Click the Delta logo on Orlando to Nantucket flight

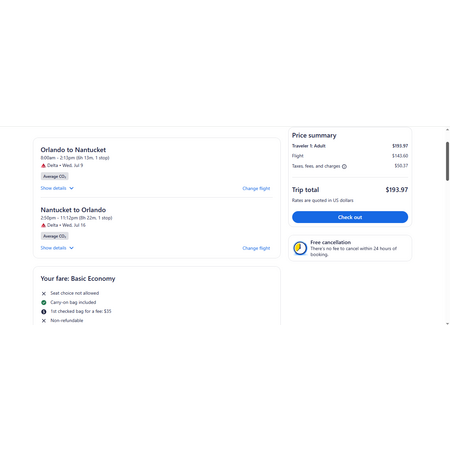(x=43, y=166)
